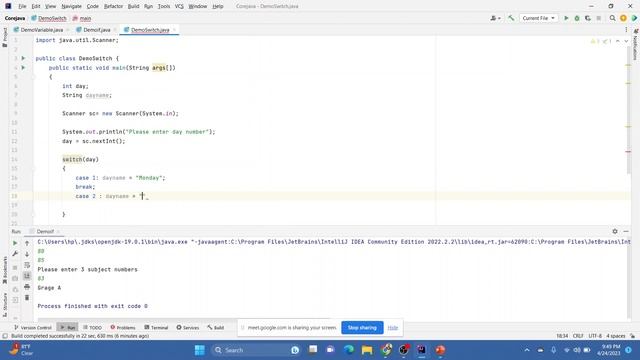The height and width of the screenshot is (360, 640).
Task: Click the cursor position in status bar
Action: pos(562,336)
